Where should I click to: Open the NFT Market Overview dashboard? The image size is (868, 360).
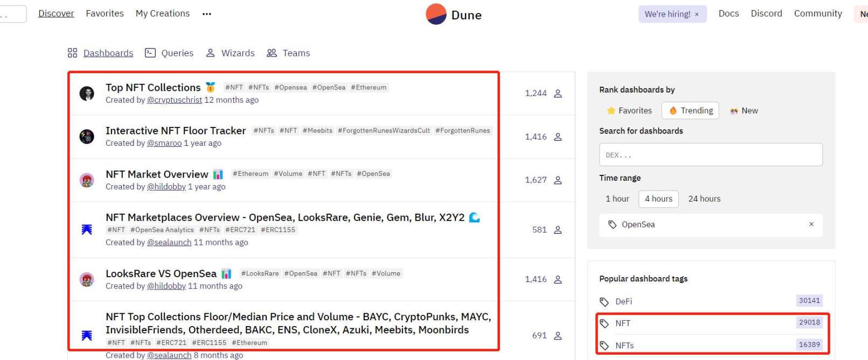(x=157, y=174)
